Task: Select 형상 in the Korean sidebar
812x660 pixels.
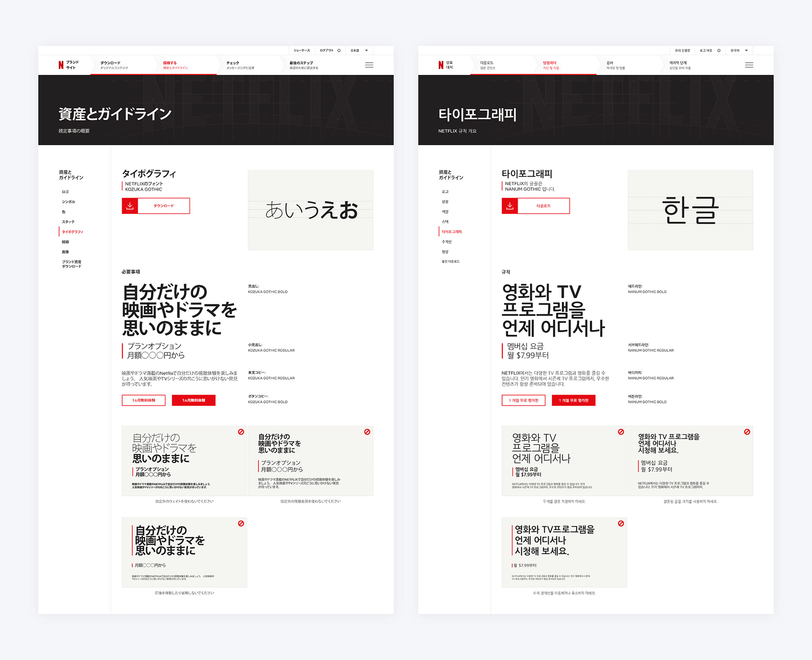Action: click(x=445, y=252)
